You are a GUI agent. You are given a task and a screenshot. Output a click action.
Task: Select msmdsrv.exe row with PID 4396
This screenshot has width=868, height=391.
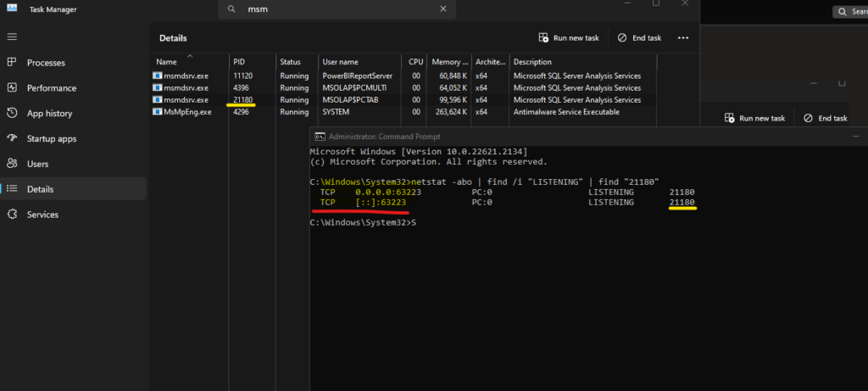404,88
